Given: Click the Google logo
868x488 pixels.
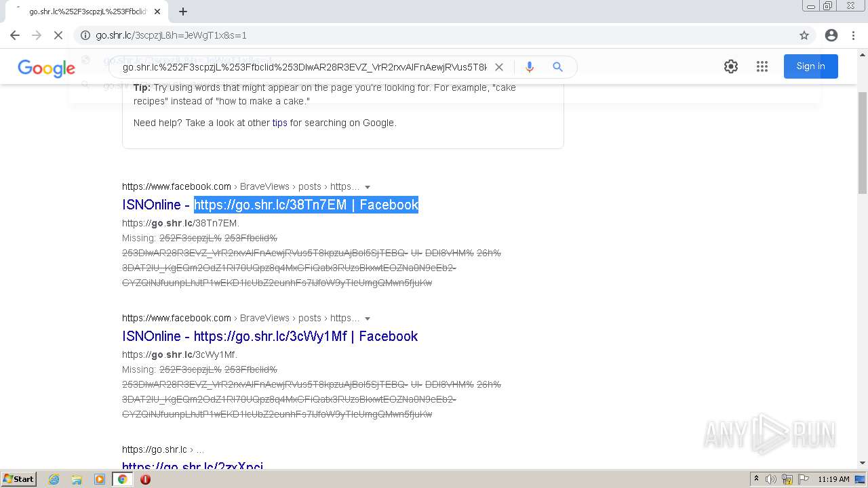Looking at the screenshot, I should pos(46,68).
